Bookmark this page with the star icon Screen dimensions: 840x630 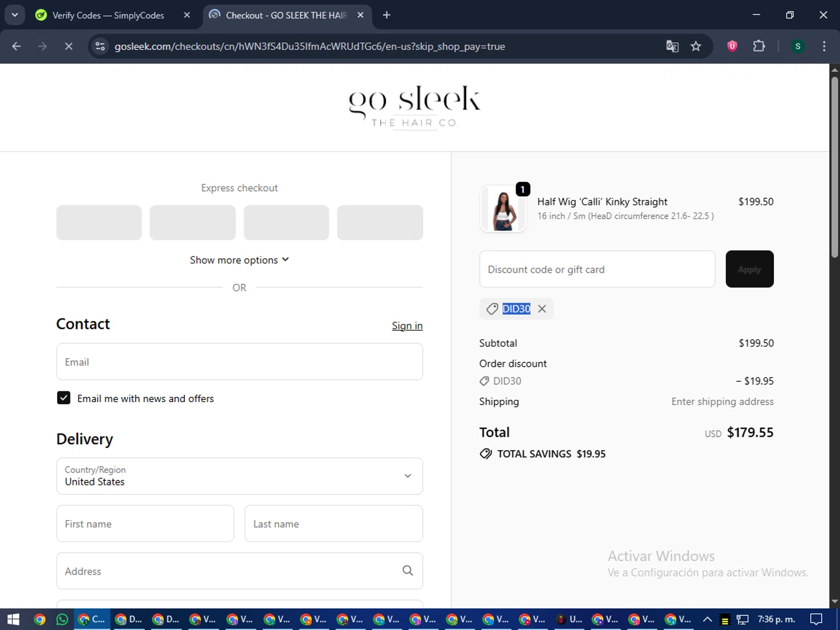696,46
